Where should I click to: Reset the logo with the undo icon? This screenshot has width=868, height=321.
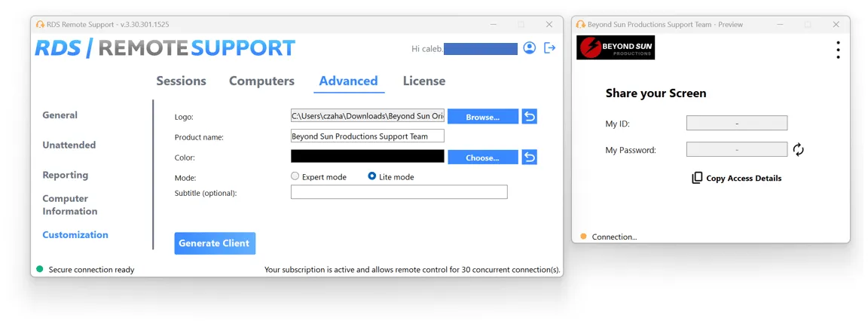point(529,117)
